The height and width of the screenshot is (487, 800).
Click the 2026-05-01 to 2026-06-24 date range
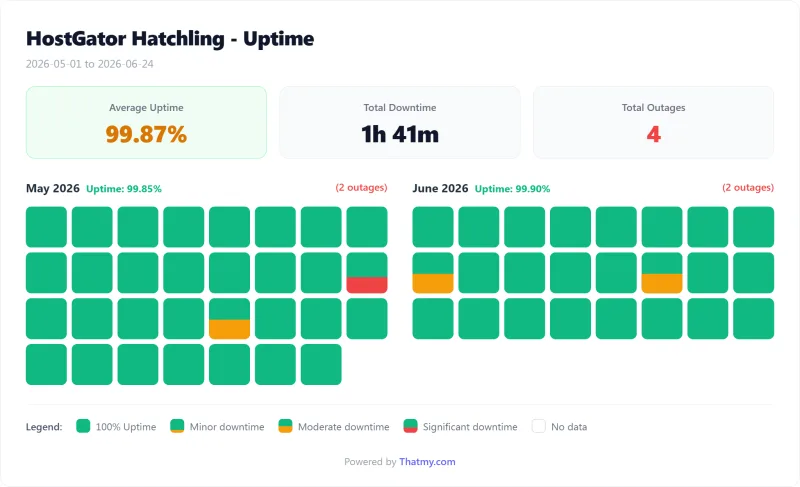click(x=90, y=64)
